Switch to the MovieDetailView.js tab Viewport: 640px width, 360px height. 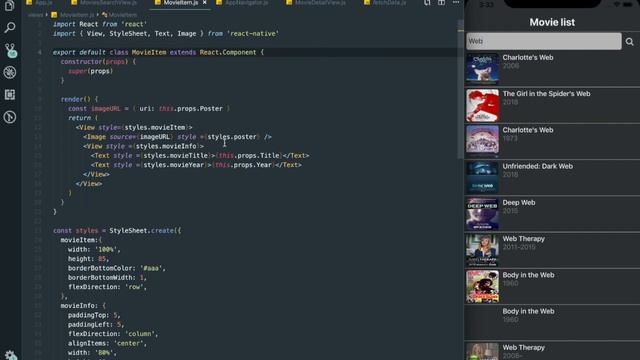pyautogui.click(x=316, y=2)
